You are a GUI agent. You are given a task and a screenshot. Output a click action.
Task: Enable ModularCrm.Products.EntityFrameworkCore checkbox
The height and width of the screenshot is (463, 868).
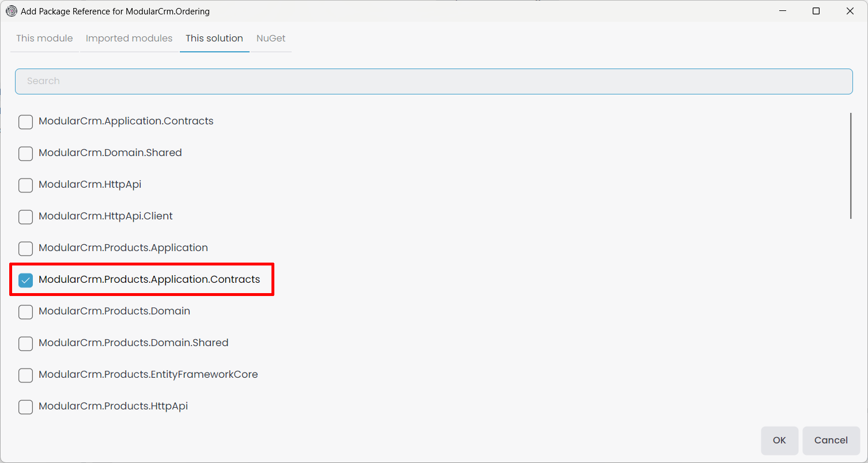pos(25,375)
